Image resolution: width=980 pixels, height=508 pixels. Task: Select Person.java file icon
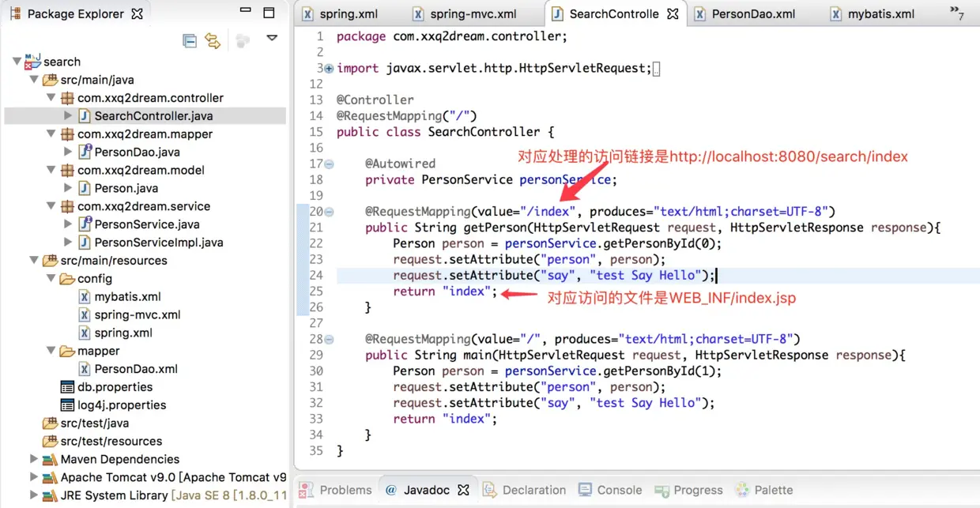85,188
